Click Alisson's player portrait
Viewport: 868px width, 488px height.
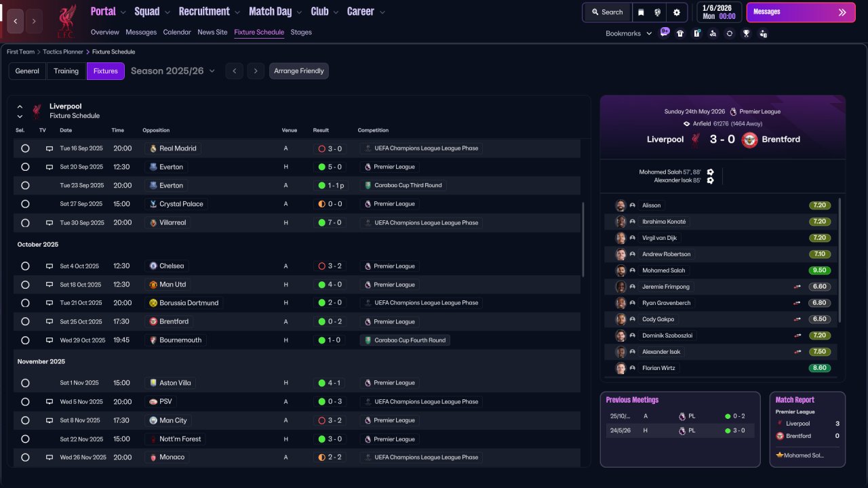(x=620, y=205)
